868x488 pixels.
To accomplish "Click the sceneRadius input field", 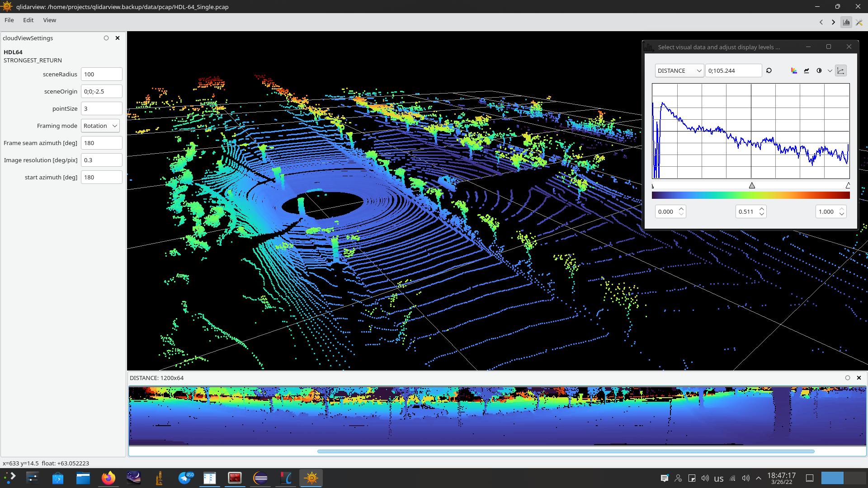I will pos(101,74).
